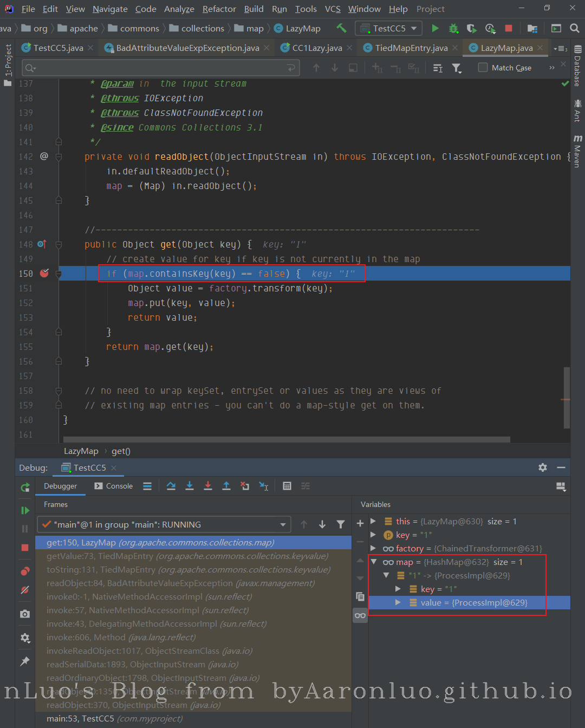Enable the Match Case checkbox
This screenshot has width=585, height=728.
click(x=483, y=68)
